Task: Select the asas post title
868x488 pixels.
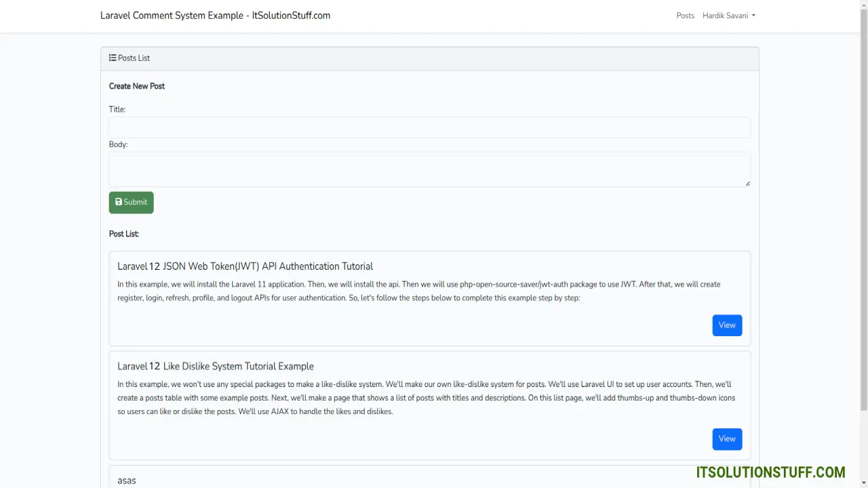Action: (x=127, y=481)
